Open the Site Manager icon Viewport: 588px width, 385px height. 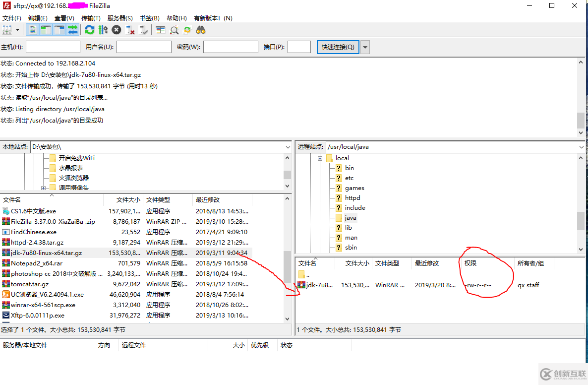coord(7,30)
